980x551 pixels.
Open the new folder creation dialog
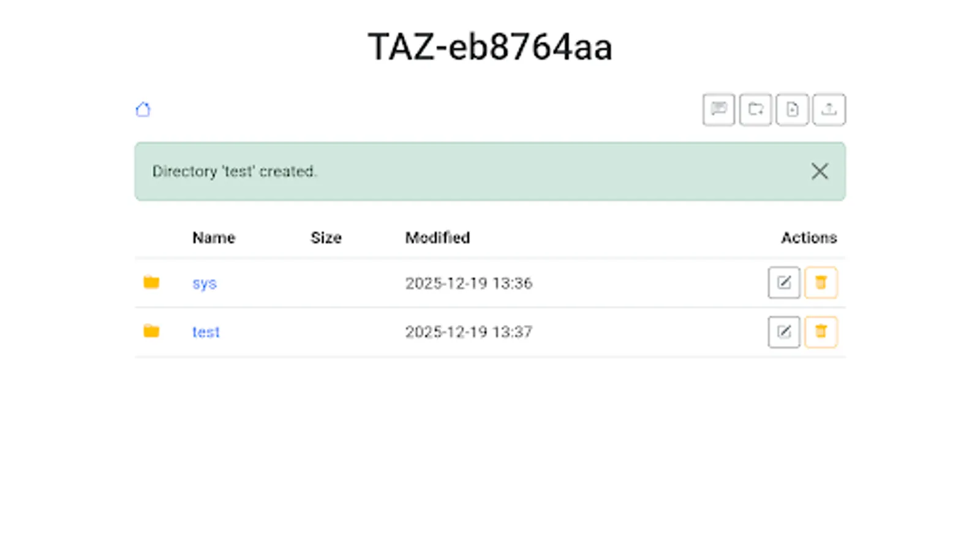point(755,110)
